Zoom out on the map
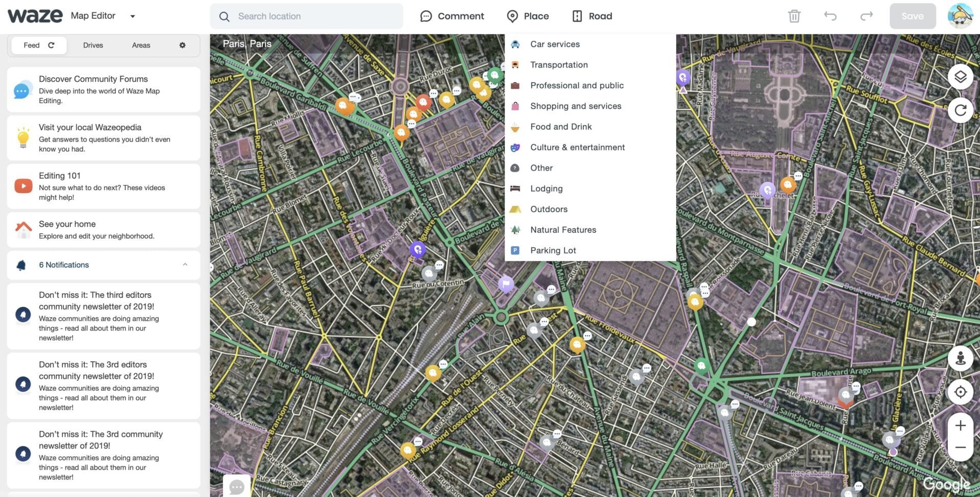The height and width of the screenshot is (497, 980). pos(960,447)
